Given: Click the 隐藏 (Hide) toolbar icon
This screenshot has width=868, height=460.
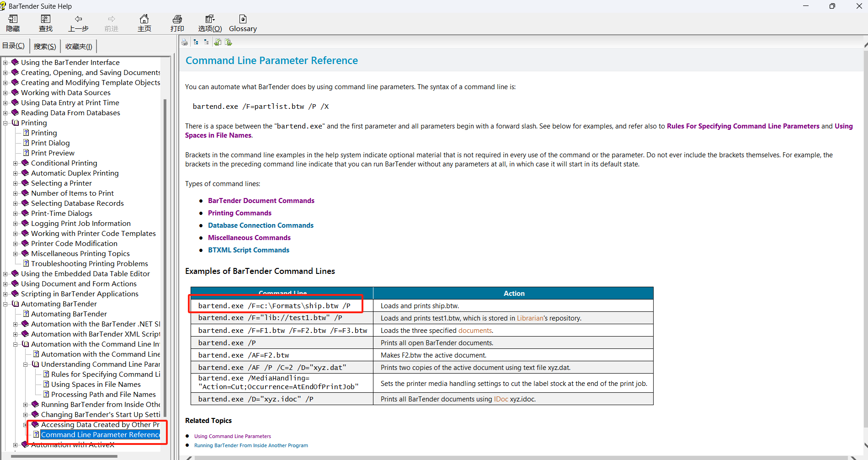Looking at the screenshot, I should click(x=13, y=23).
